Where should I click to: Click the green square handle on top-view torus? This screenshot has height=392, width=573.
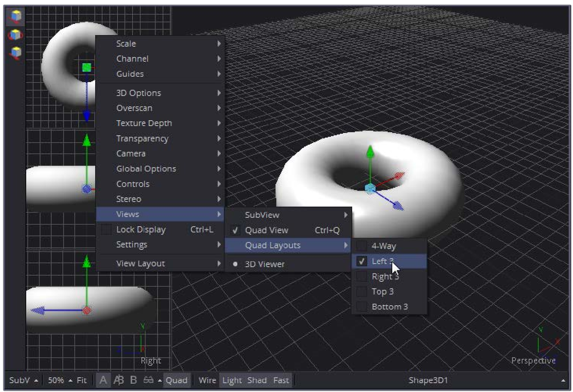coord(87,67)
